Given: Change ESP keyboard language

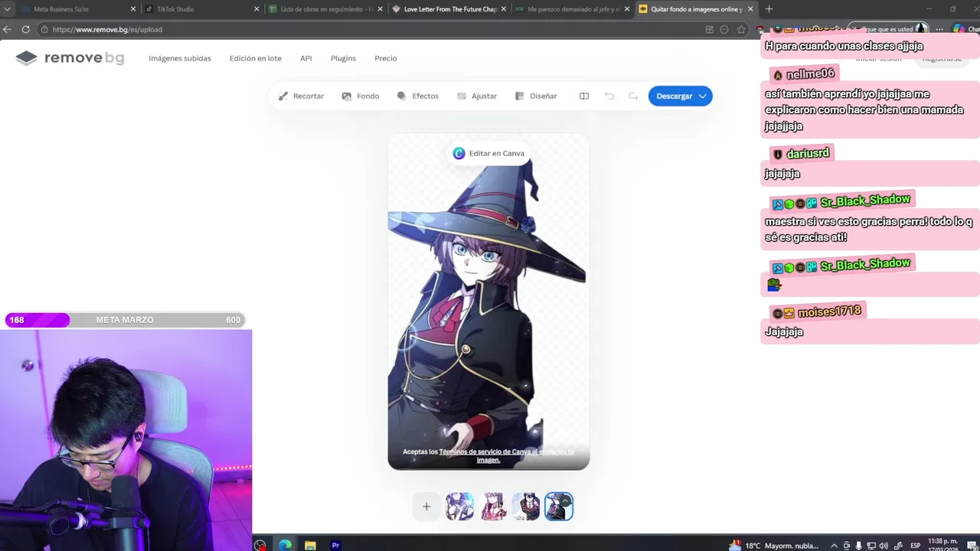Looking at the screenshot, I should tap(915, 546).
